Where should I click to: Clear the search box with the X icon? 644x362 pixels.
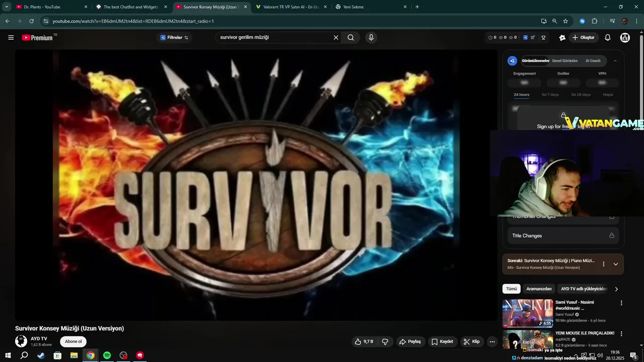336,37
